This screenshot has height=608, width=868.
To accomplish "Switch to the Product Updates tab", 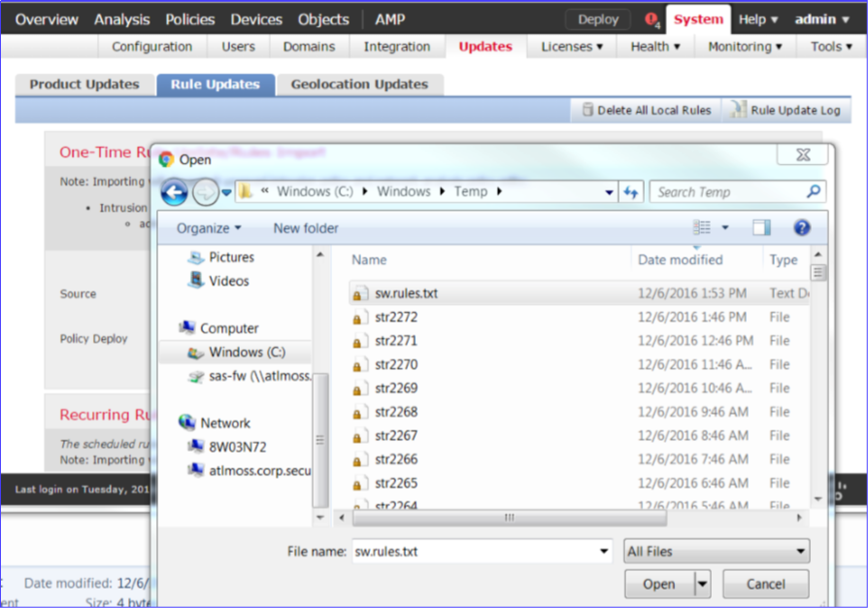I will 84,84.
